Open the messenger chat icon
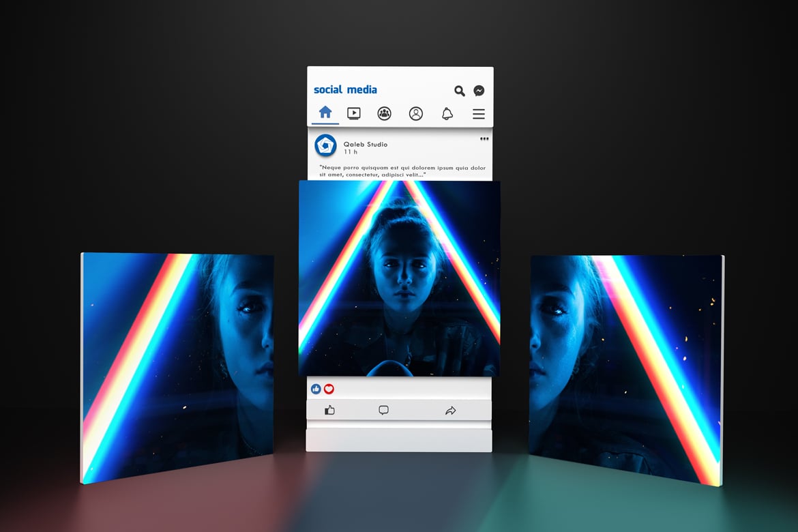Screen dimensions: 798x532 (479, 91)
